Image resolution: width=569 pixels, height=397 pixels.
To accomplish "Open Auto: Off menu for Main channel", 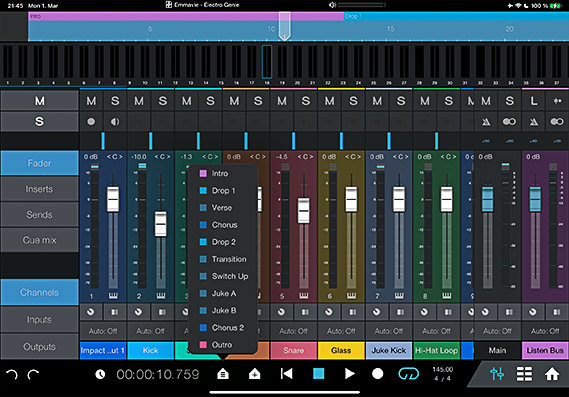I will coord(497,331).
